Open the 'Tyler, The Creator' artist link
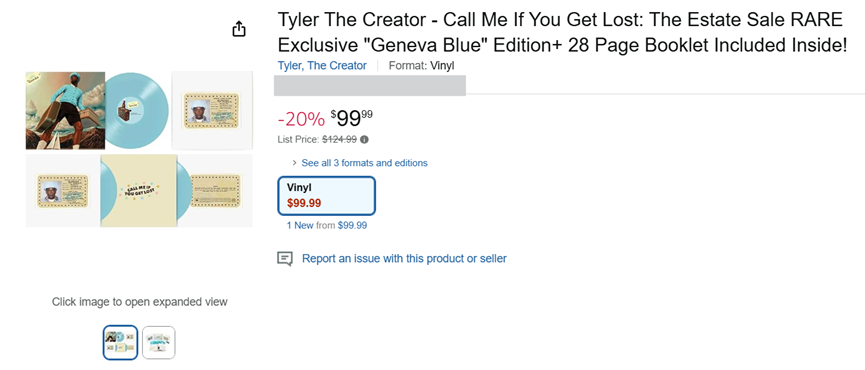The height and width of the screenshot is (370, 865). [x=322, y=66]
